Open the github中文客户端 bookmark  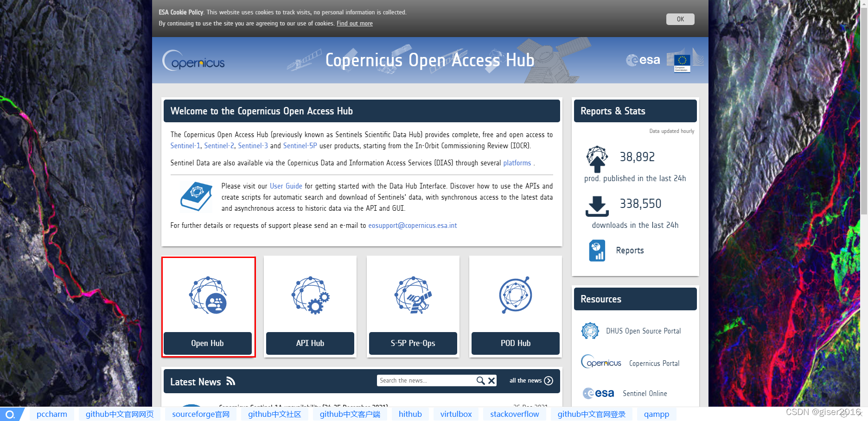350,414
